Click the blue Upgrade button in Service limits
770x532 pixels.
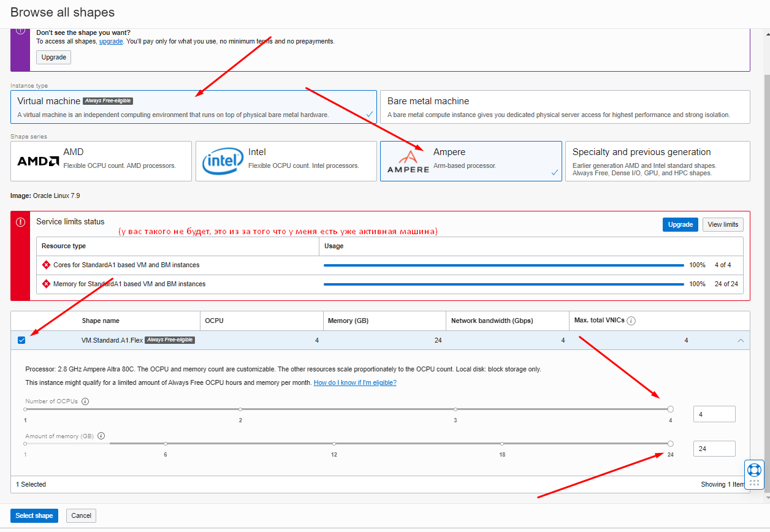pos(680,224)
